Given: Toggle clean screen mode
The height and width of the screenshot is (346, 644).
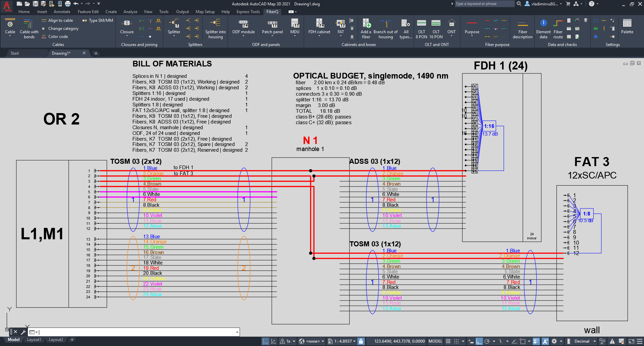Looking at the screenshot, I should [631, 341].
